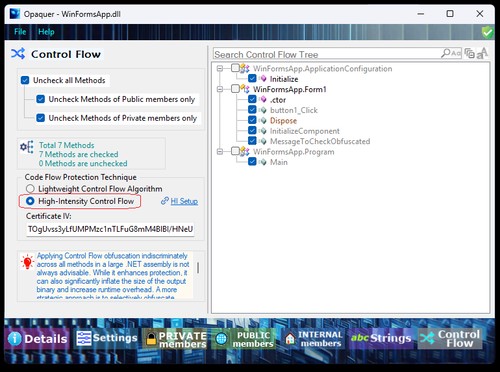This screenshot has width=500, height=372.
Task: Click the red light bulb tip icon
Action: click(27, 262)
